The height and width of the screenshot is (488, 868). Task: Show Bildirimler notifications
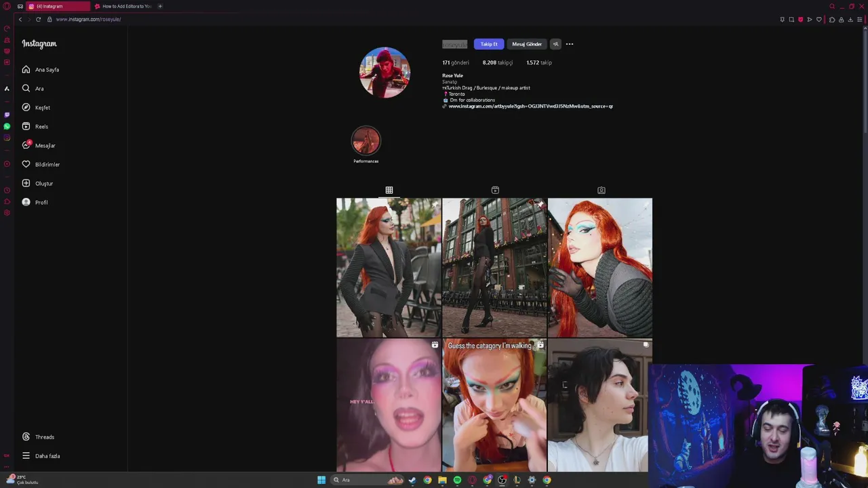41,165
